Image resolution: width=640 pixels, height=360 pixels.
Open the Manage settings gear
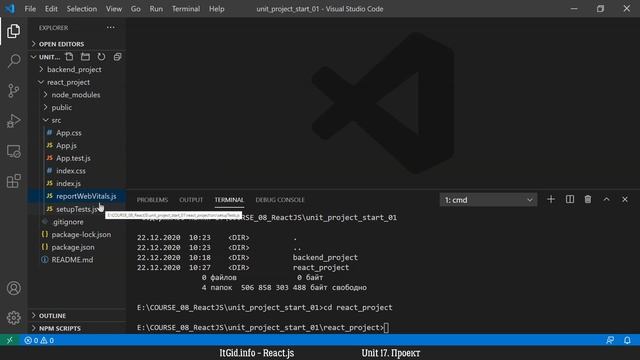pyautogui.click(x=13, y=318)
